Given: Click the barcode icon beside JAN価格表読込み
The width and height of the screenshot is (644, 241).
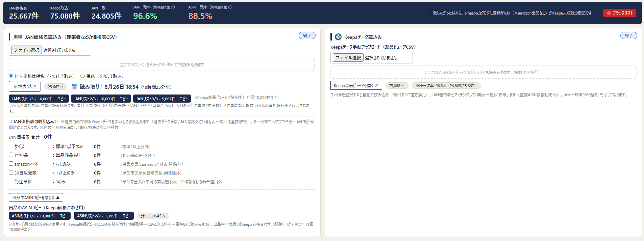Looking at the screenshot, I should (x=18, y=37).
